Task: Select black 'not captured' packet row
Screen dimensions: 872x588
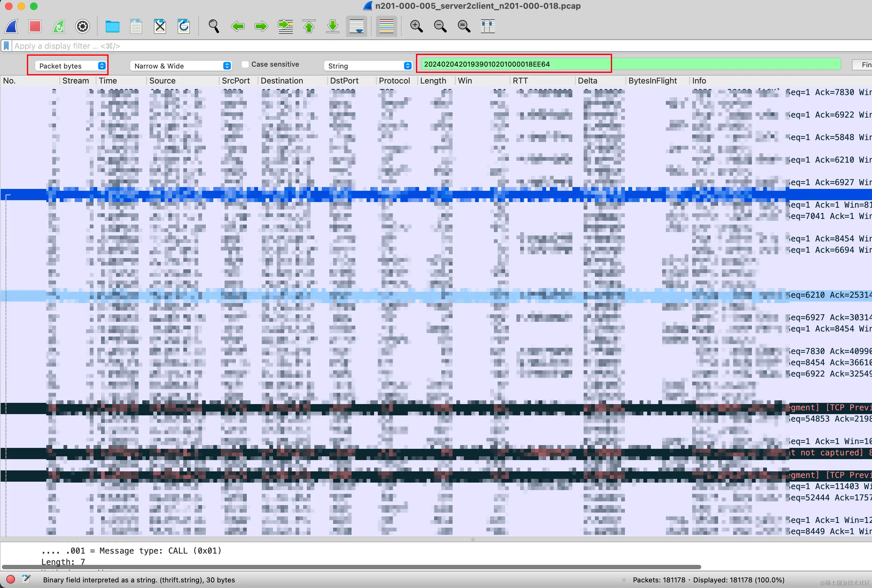Action: tap(436, 453)
